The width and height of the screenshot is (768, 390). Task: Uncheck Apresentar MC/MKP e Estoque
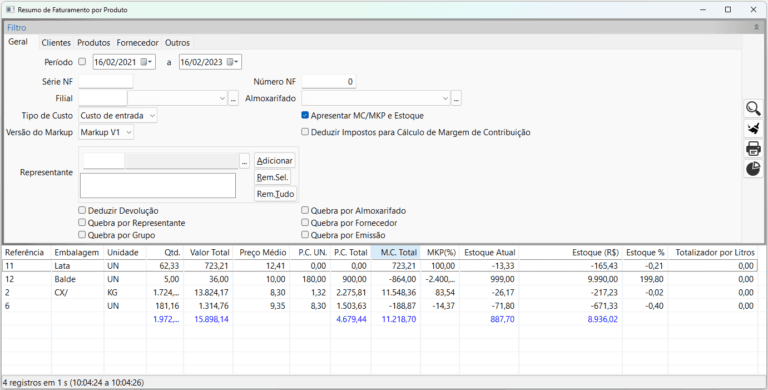pos(305,115)
